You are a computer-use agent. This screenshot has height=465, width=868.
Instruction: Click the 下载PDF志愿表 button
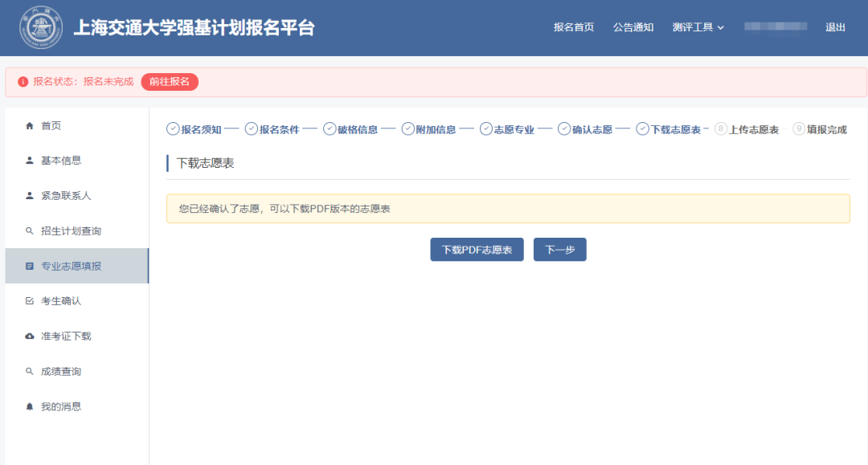coord(477,249)
